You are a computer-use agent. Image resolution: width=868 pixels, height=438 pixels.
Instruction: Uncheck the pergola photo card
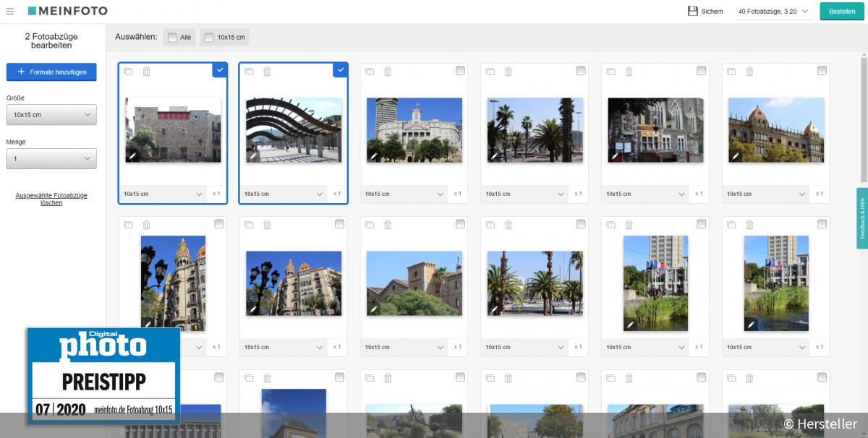pyautogui.click(x=341, y=70)
